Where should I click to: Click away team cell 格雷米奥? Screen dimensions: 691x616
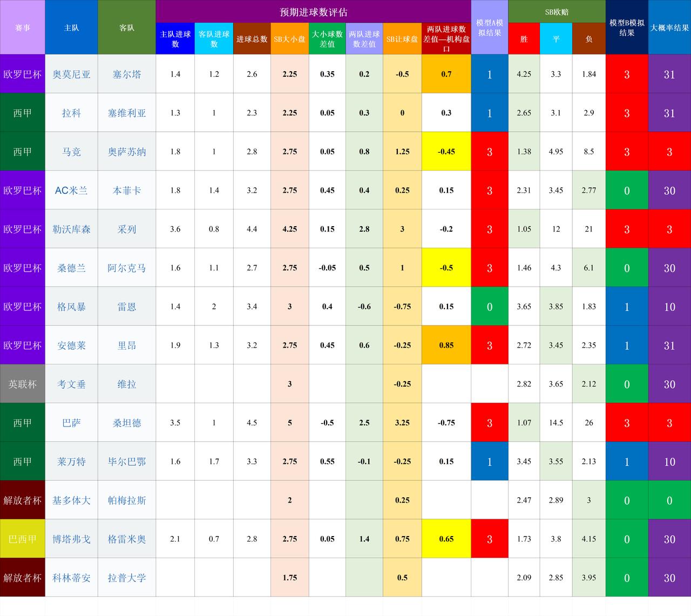coord(127,539)
